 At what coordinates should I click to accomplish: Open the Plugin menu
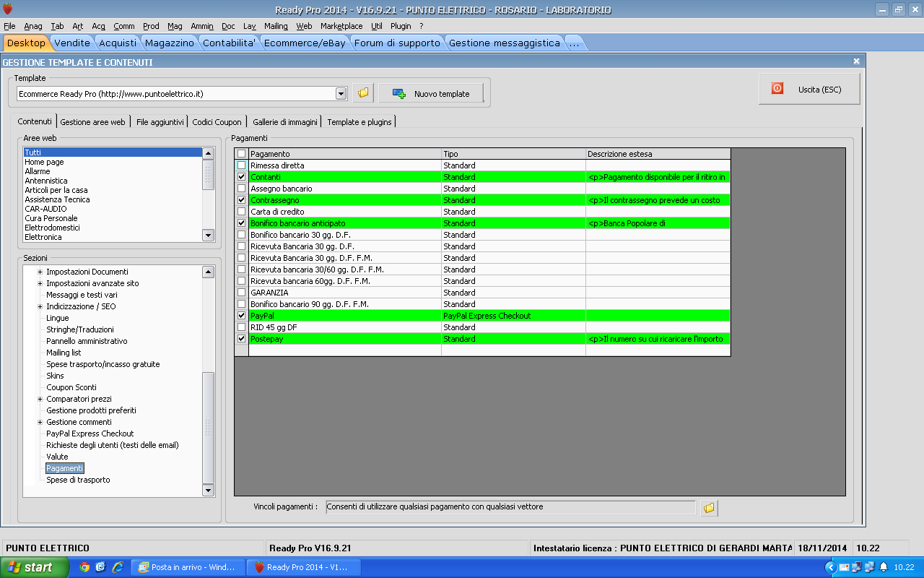401,26
